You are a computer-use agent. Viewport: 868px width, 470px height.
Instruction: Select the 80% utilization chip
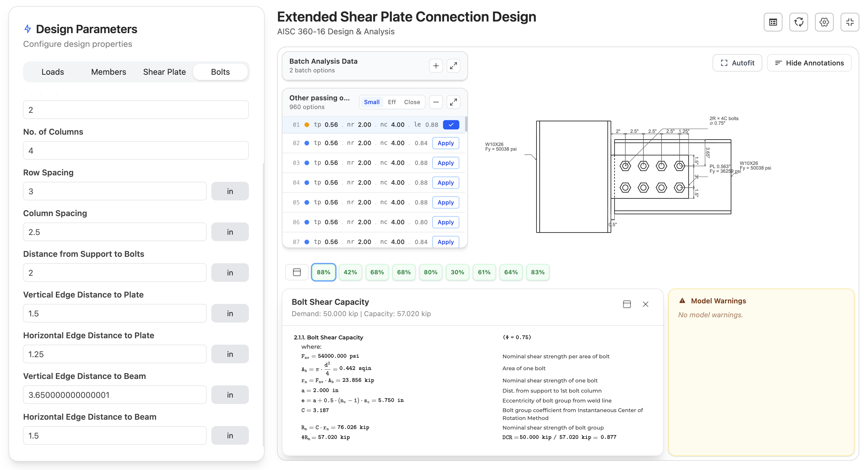pyautogui.click(x=430, y=272)
